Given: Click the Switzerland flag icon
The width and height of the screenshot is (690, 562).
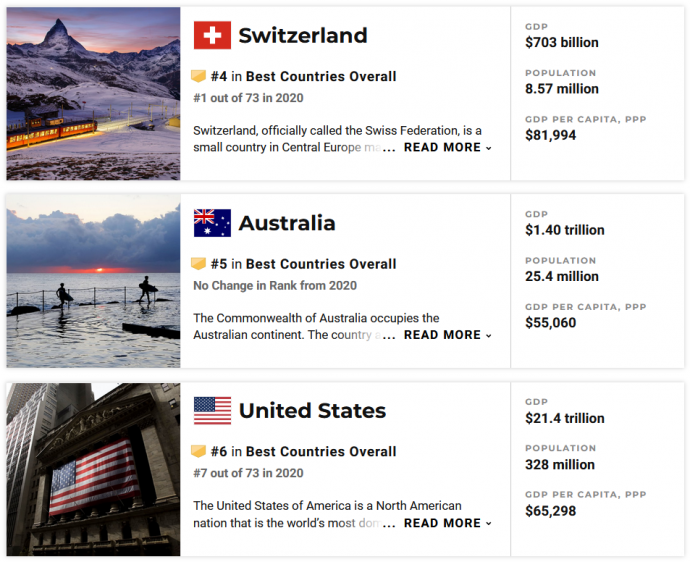Looking at the screenshot, I should 212,35.
